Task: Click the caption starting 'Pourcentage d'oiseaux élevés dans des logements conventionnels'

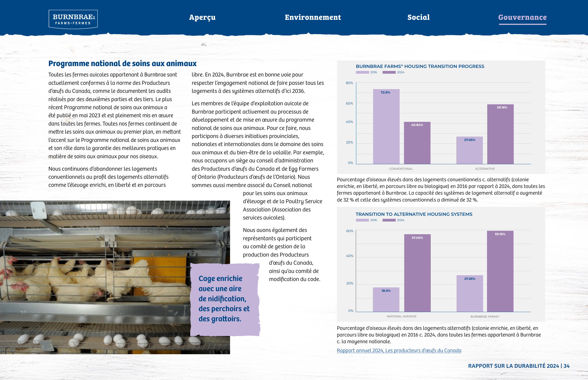Action: (x=441, y=190)
